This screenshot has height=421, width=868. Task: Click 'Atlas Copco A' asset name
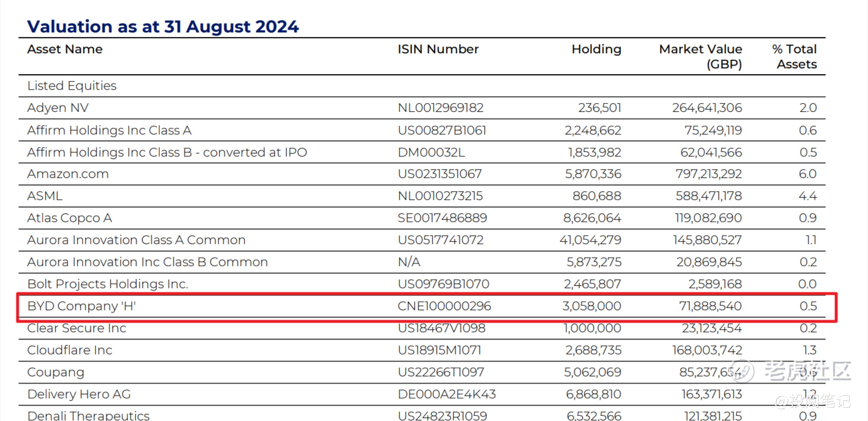[x=70, y=218]
